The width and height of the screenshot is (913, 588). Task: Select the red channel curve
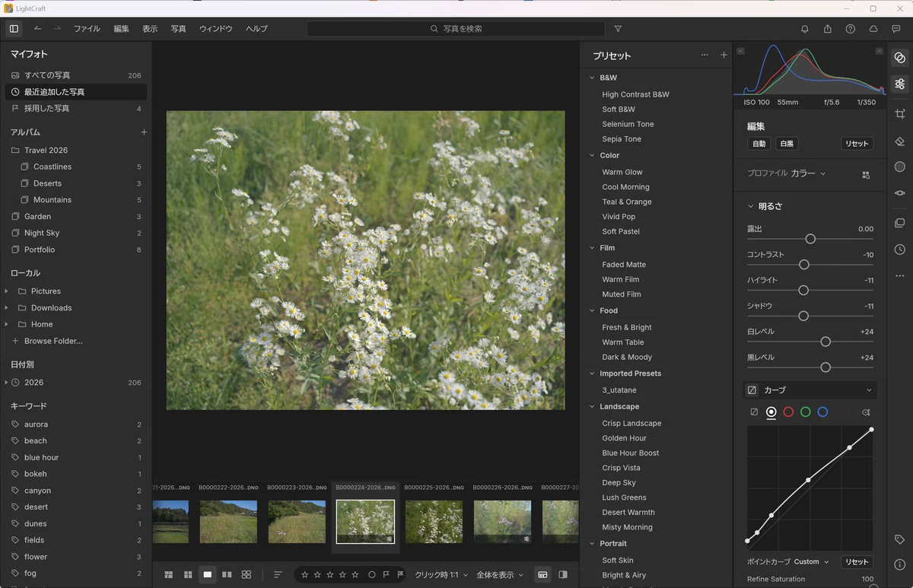pos(788,412)
